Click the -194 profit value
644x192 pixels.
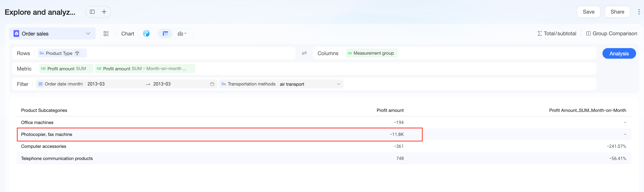point(399,122)
